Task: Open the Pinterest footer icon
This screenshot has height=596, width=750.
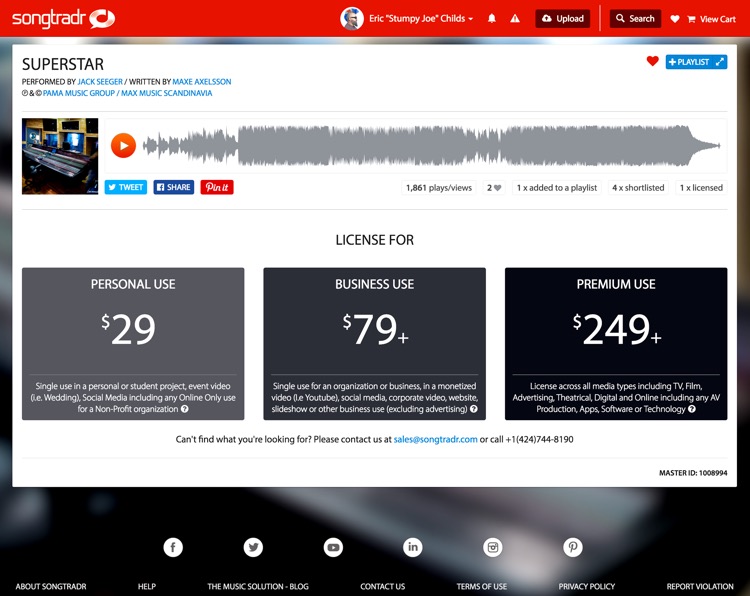Action: tap(573, 547)
